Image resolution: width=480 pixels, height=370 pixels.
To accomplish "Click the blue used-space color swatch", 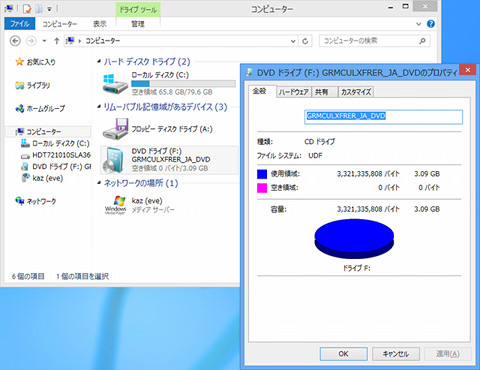I will click(x=262, y=174).
